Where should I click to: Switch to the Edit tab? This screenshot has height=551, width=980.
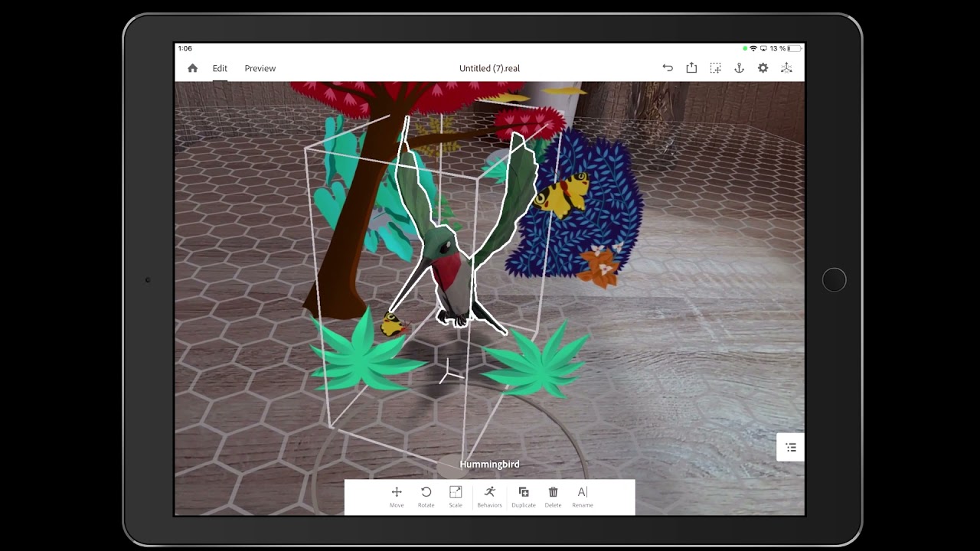(220, 68)
